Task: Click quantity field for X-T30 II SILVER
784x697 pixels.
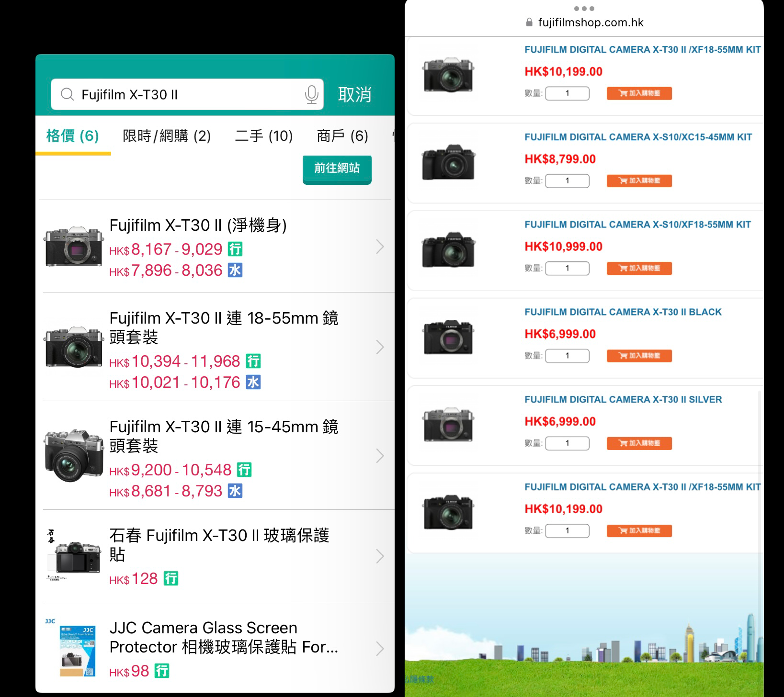Action: (x=568, y=443)
